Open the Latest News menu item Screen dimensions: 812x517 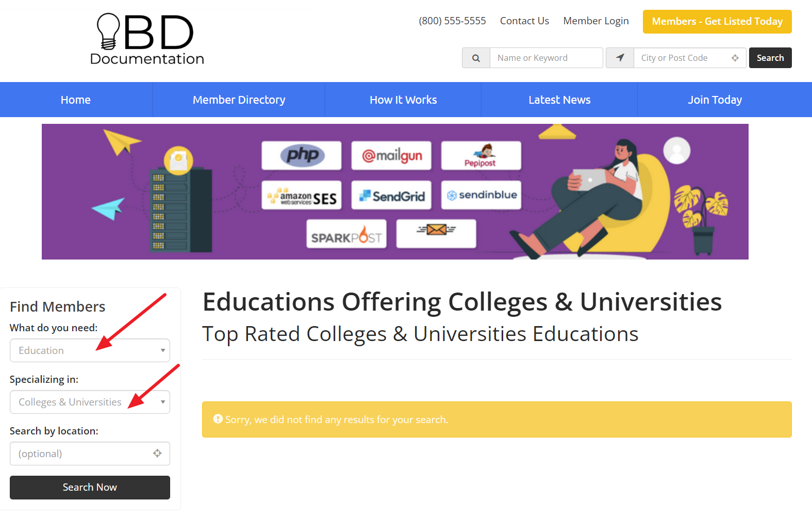coord(559,100)
